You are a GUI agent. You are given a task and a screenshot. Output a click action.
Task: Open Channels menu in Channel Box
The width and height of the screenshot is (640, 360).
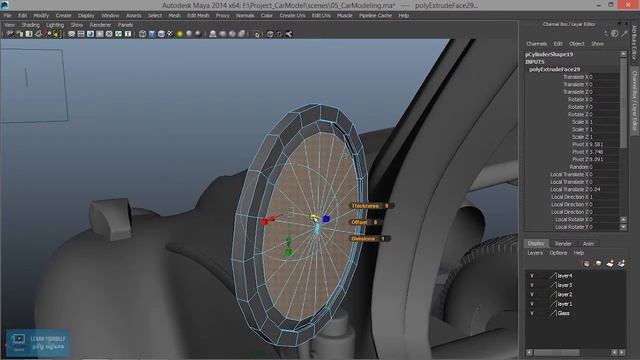(536, 44)
